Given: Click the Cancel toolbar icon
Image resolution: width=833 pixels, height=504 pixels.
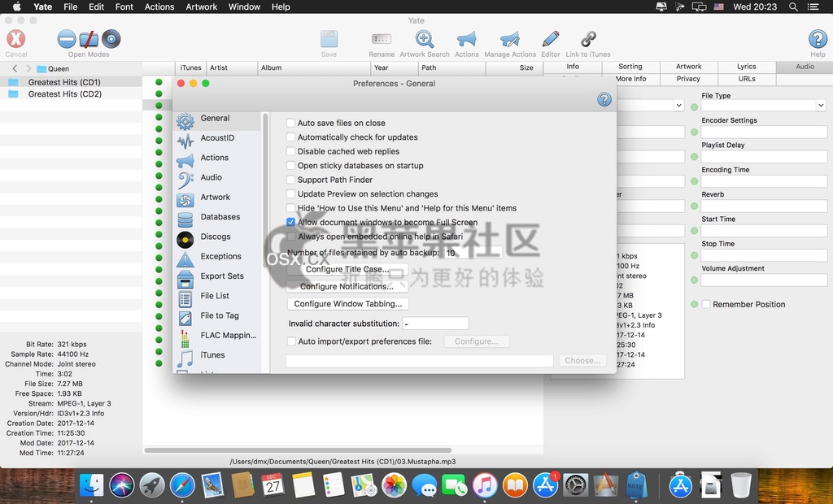Looking at the screenshot, I should coord(16,39).
